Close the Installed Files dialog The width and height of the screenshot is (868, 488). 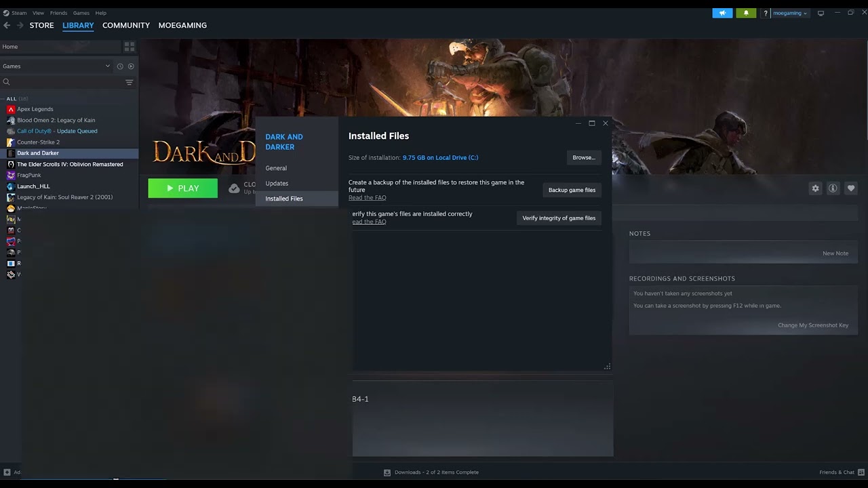coord(606,123)
